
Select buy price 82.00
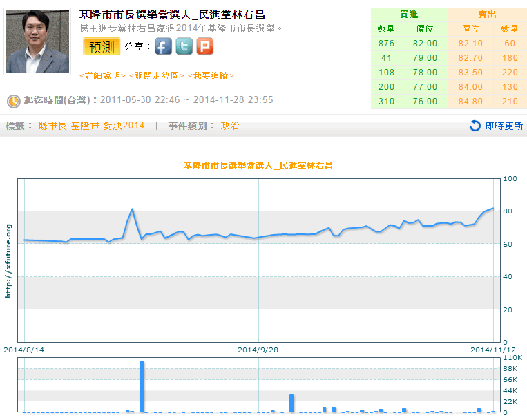(425, 44)
